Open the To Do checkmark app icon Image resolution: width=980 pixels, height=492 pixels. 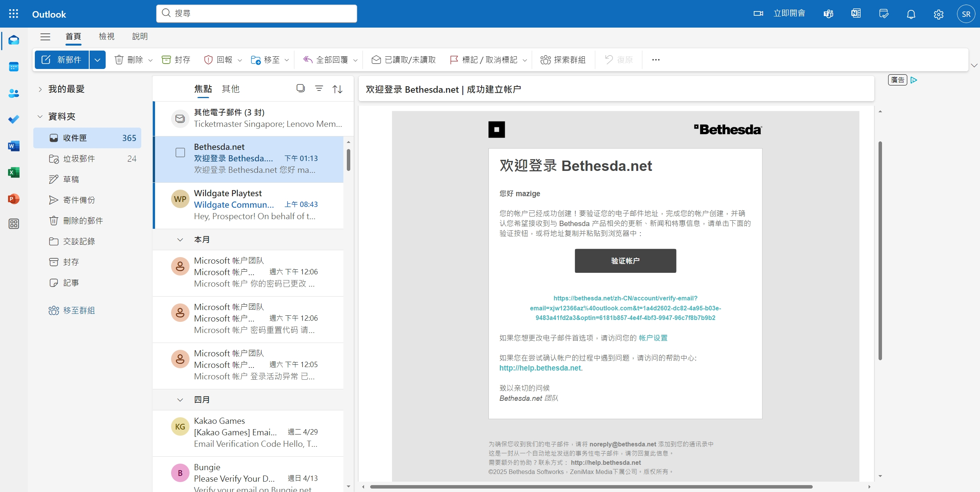click(x=14, y=120)
